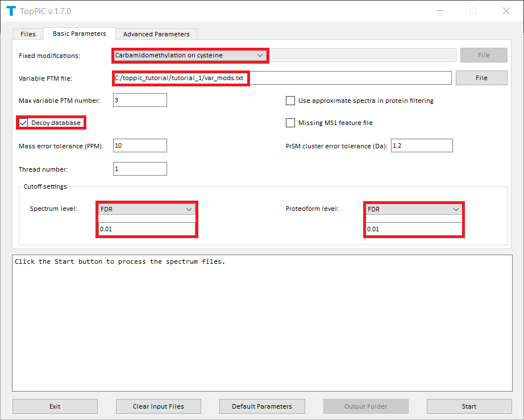
Task: Click the PrSM cluster error tolerance field
Action: pyautogui.click(x=422, y=146)
